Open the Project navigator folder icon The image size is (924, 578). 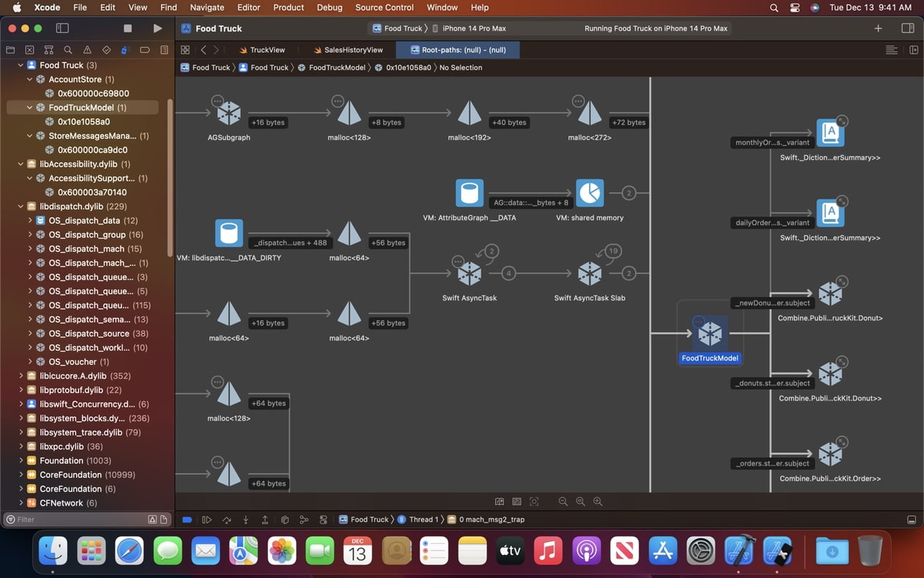pyautogui.click(x=10, y=49)
